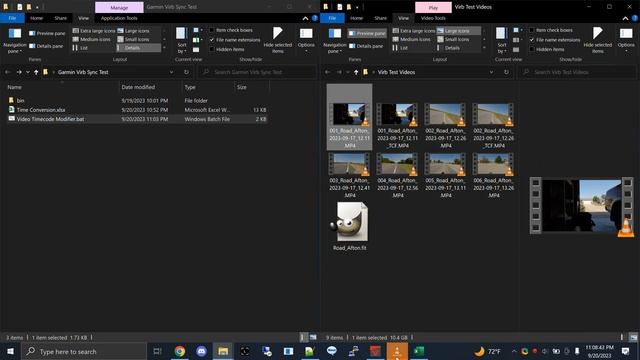The image size is (640, 360).
Task: Click the Search Garmin Virb Sync Test field
Action: 257,72
